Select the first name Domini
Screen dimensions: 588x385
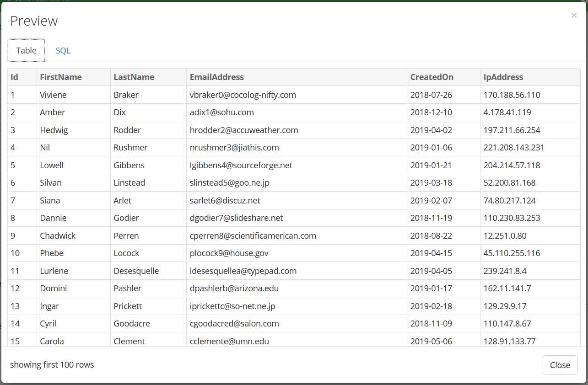(x=54, y=289)
